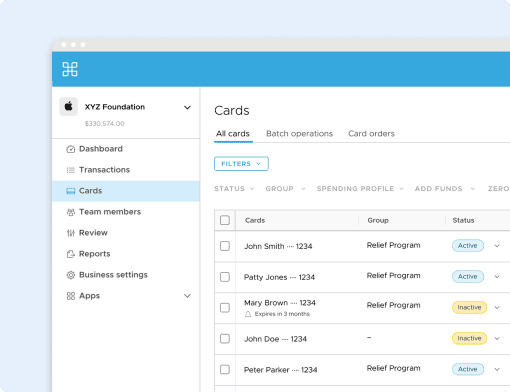Open Reports in the sidebar
The width and height of the screenshot is (510, 392).
click(126, 254)
